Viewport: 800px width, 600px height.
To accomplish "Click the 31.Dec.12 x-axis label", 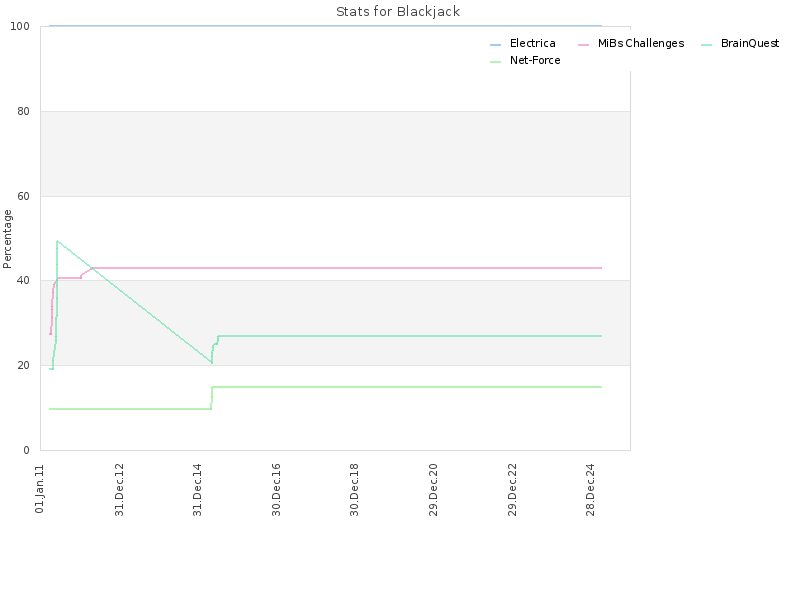I will 119,490.
